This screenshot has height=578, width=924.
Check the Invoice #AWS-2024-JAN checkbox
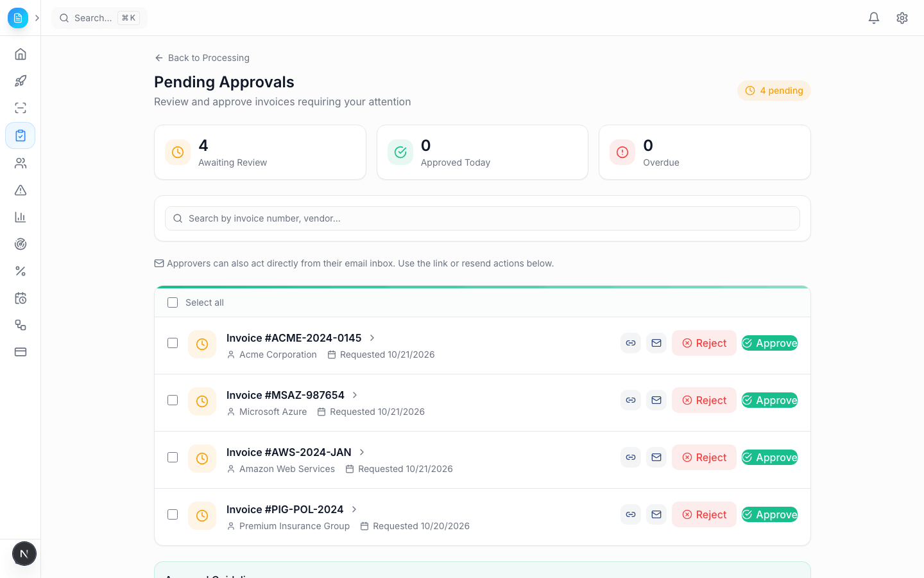click(173, 457)
